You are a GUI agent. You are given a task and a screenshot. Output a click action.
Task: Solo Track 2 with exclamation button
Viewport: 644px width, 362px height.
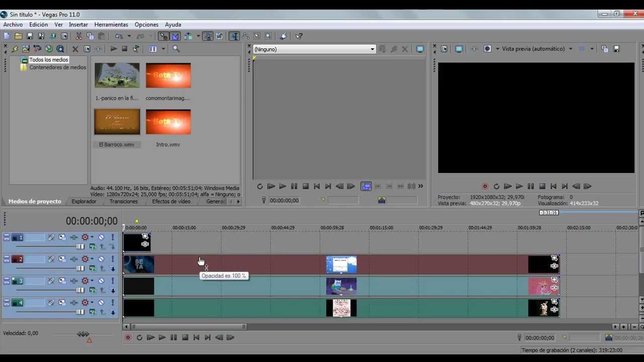[x=113, y=259]
